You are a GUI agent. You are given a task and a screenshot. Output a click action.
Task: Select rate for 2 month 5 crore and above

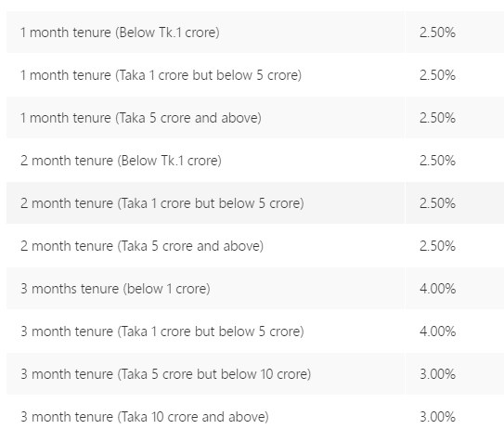[437, 246]
